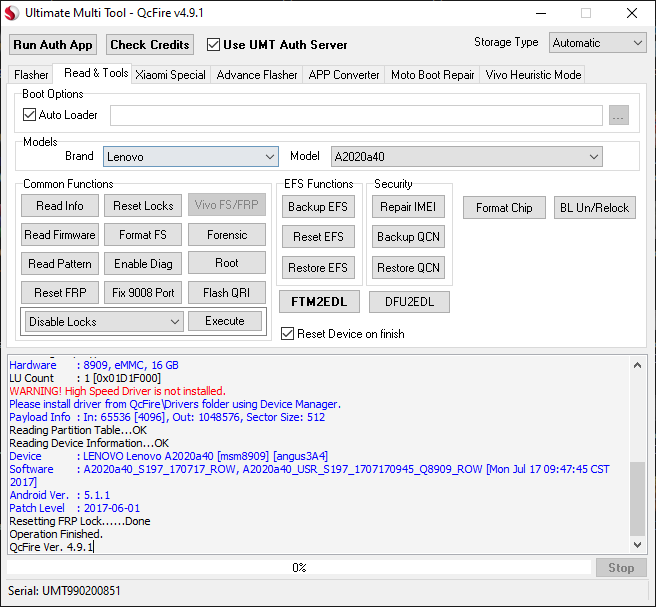Image resolution: width=656 pixels, height=607 pixels.
Task: Click the log scrollbar up arrow
Action: point(637,366)
